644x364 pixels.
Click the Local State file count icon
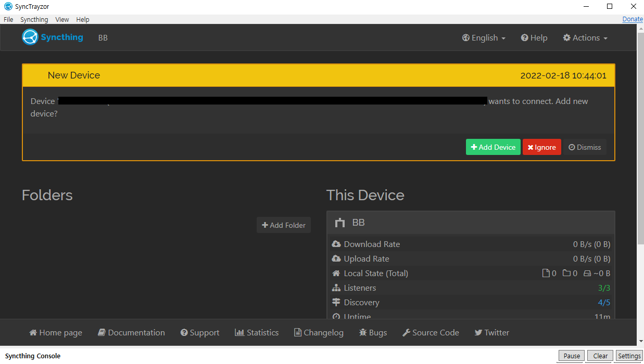tap(546, 273)
